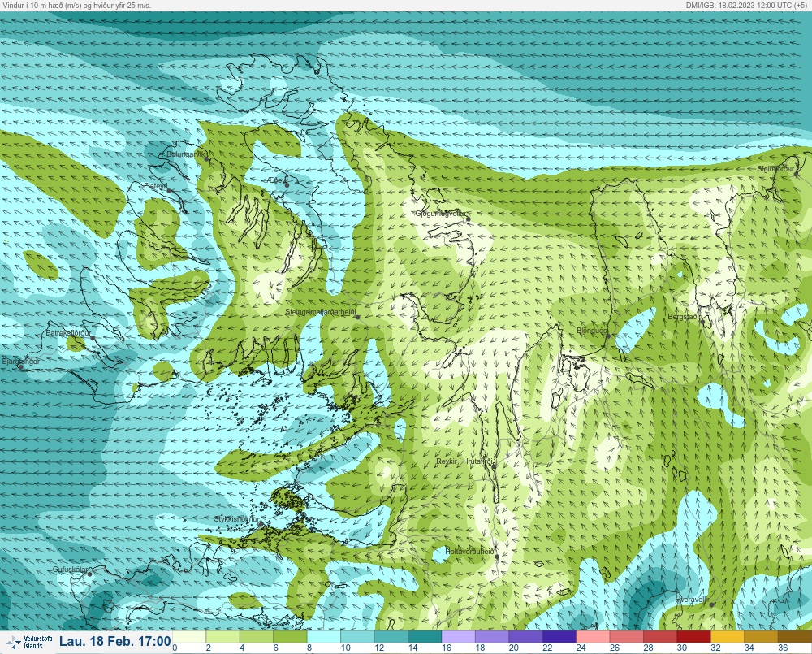Select the Bjargtangar station label
Viewport: 812px width, 654px height.
click(x=21, y=362)
